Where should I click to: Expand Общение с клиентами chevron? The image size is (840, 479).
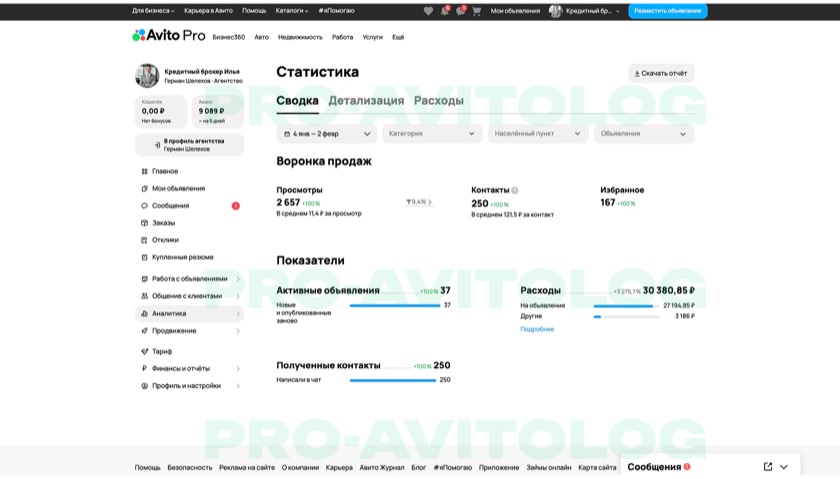(238, 296)
